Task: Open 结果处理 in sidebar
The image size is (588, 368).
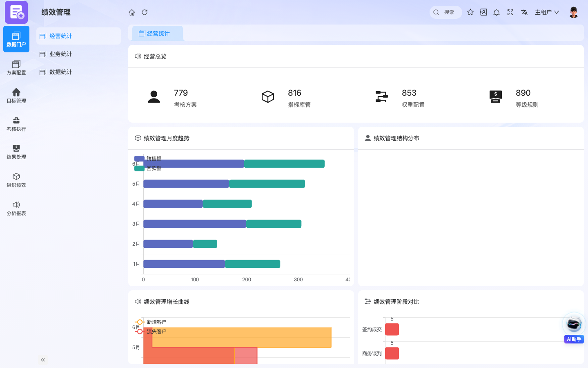Action: tap(16, 152)
